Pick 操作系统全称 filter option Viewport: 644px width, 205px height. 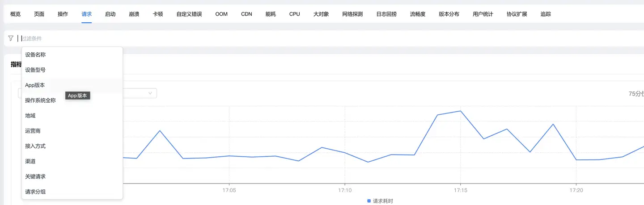(x=40, y=100)
